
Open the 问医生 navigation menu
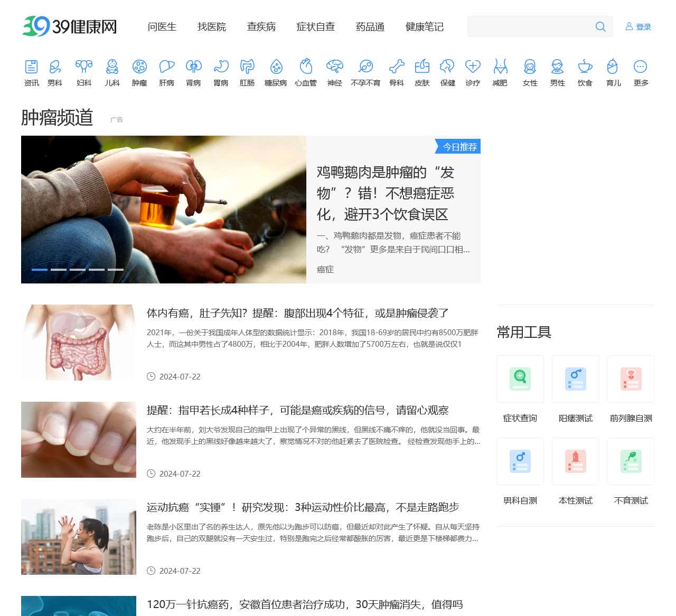(162, 27)
